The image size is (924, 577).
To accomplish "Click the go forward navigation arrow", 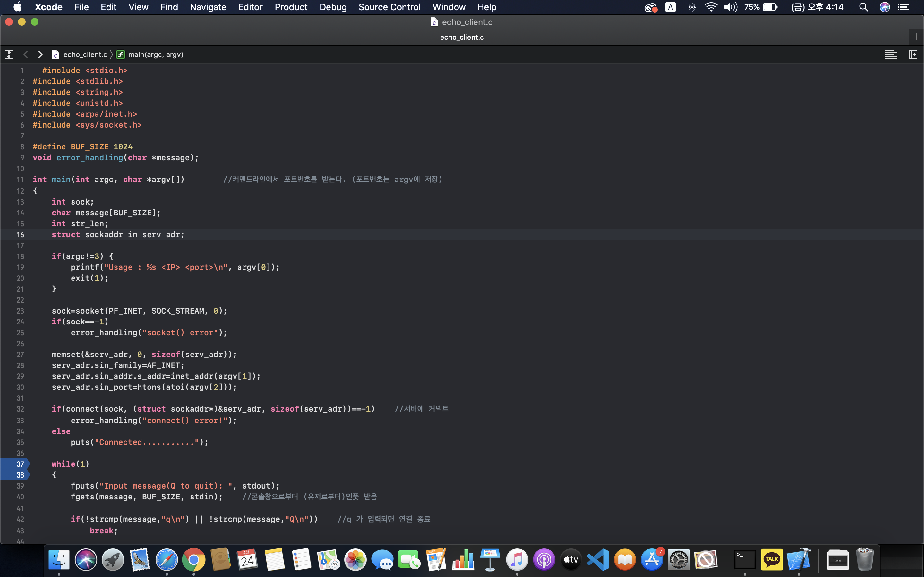I will pos(40,54).
